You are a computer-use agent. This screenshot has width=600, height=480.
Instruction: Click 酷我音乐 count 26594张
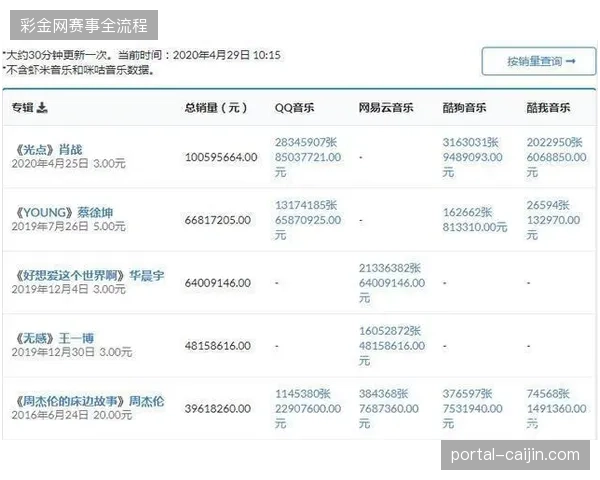(548, 205)
